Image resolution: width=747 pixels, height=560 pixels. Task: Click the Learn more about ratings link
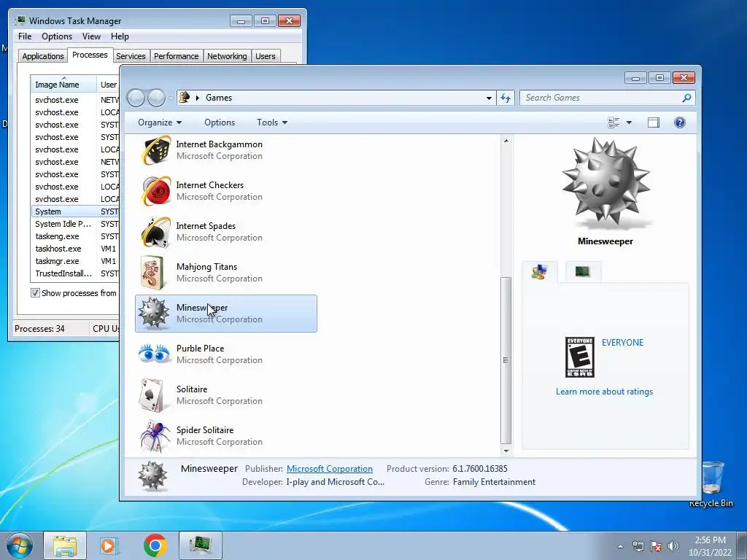tap(604, 392)
